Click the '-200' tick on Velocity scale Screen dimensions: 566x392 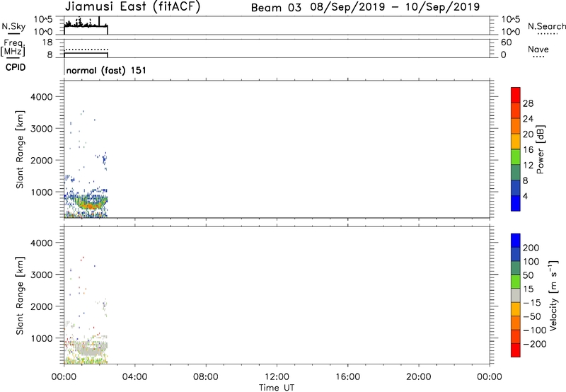[x=535, y=344]
